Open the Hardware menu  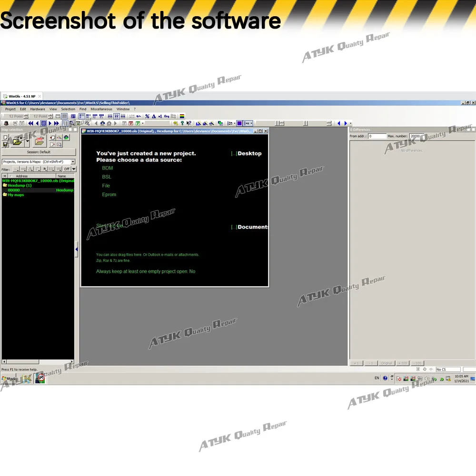click(38, 109)
